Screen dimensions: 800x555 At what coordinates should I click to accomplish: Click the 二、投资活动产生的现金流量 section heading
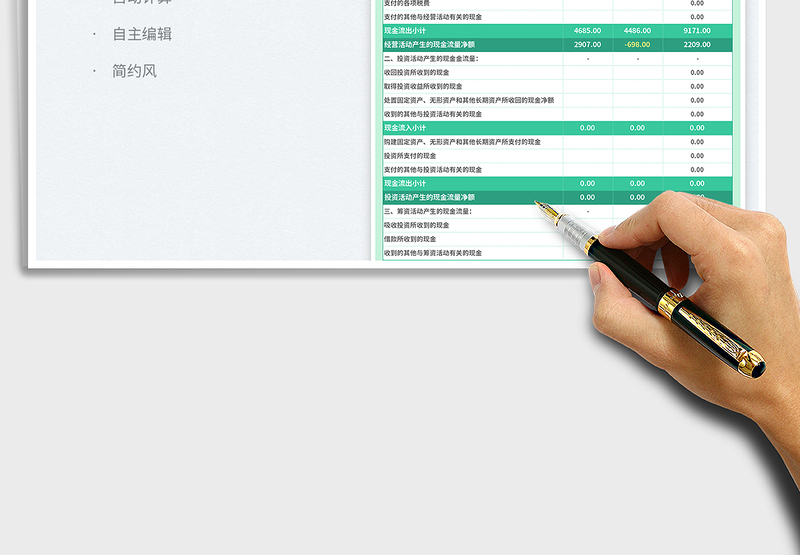point(431,59)
